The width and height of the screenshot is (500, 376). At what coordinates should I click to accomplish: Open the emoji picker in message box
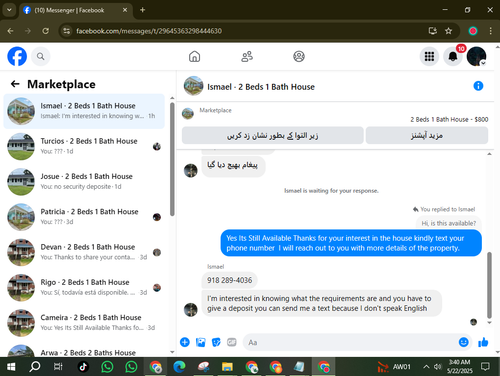[x=463, y=342]
